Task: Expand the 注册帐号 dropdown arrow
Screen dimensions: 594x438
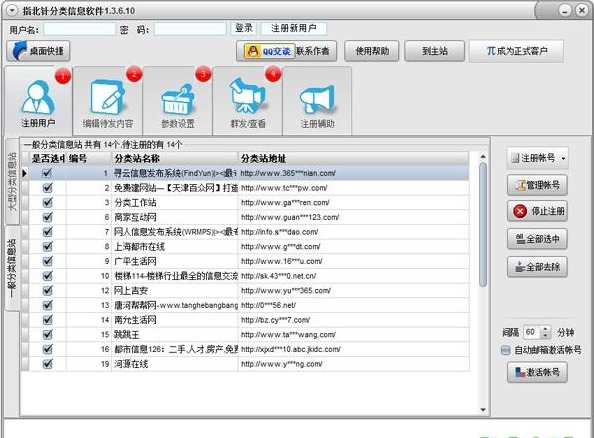Action: pos(563,158)
